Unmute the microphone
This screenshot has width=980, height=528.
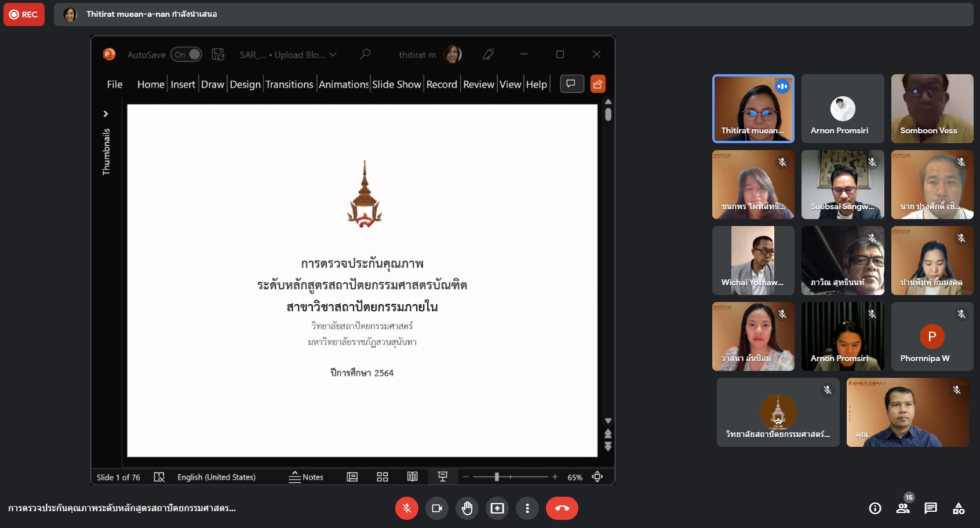coord(407,508)
